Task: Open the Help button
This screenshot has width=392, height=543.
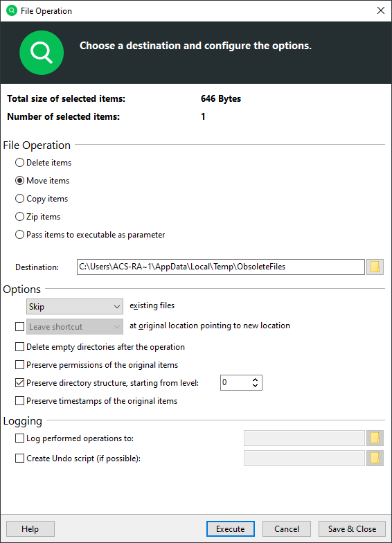Action: (30, 529)
